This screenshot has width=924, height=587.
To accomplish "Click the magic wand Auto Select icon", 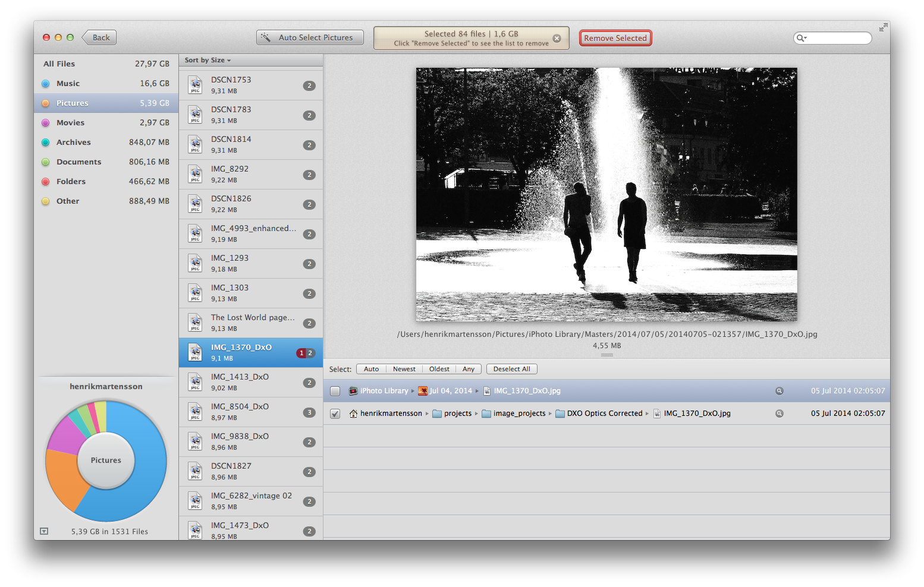I will [266, 37].
